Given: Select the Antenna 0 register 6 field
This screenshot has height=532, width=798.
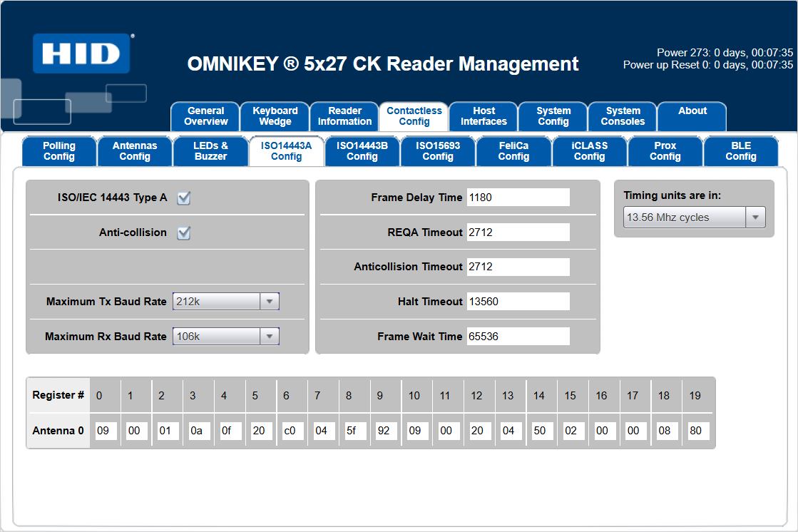Looking at the screenshot, I should pyautogui.click(x=293, y=431).
